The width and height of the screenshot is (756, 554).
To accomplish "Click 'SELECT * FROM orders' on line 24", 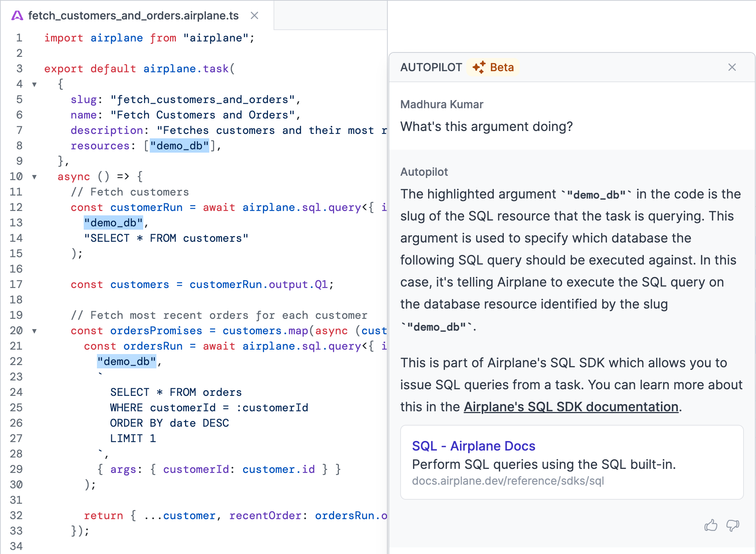I will pos(176,392).
